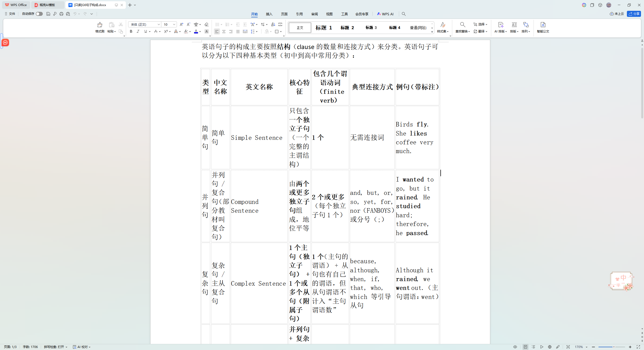The width and height of the screenshot is (644, 350).
Task: Click the highlight color pen swatch
Action: [186, 31]
